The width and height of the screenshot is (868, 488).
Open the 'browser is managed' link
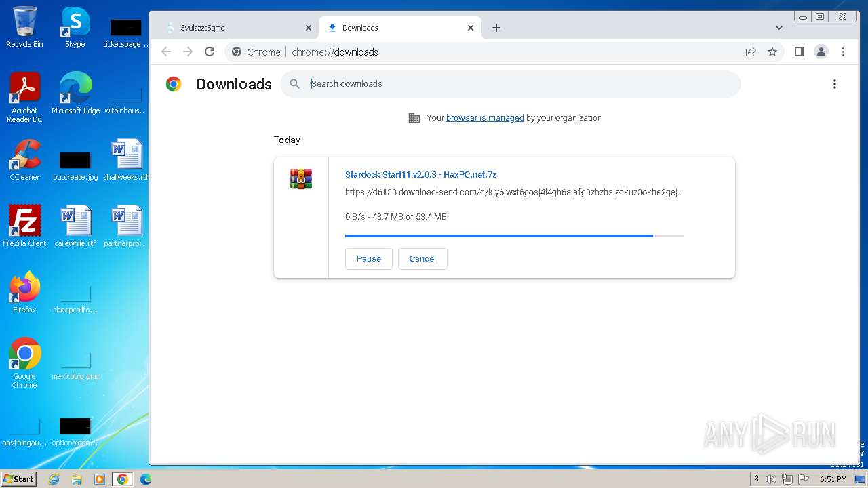(485, 118)
